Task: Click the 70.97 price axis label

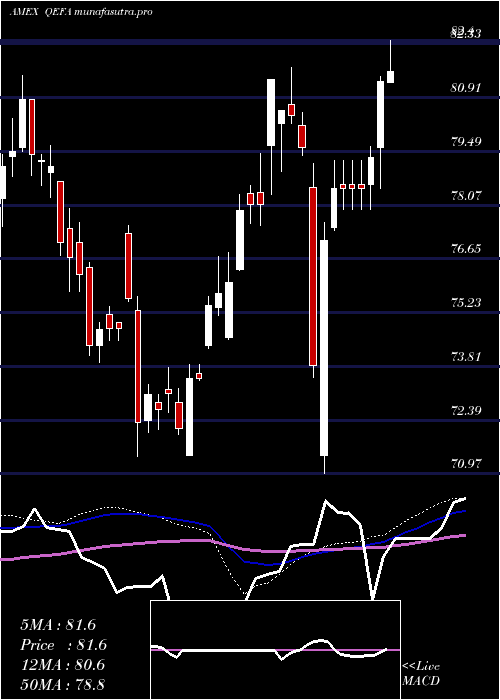Action: click(466, 463)
